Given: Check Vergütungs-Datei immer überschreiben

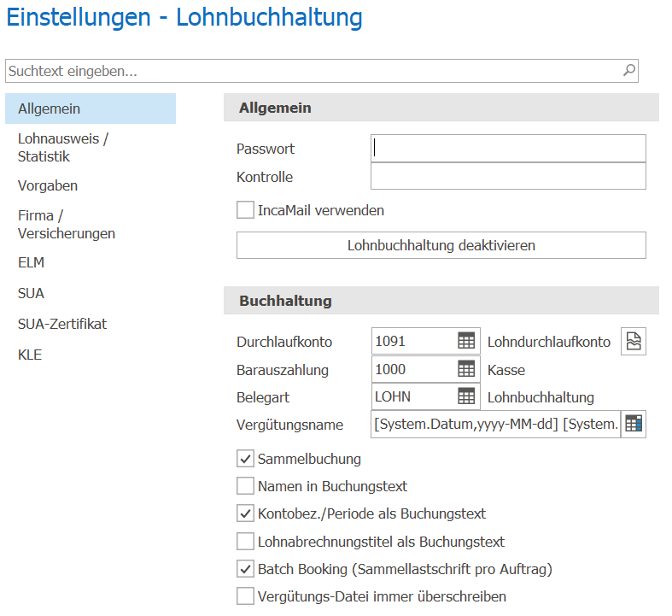Looking at the screenshot, I should (x=245, y=596).
